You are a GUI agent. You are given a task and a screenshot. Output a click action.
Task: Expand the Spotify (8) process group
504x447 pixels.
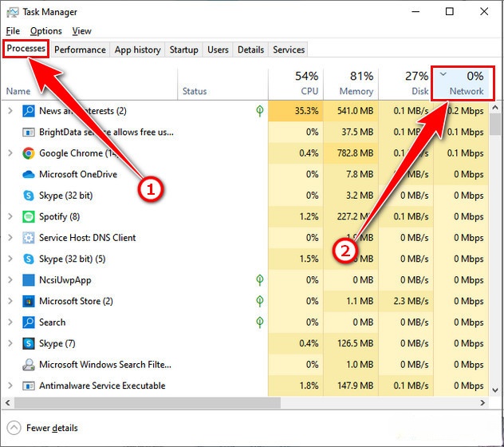tap(10, 216)
